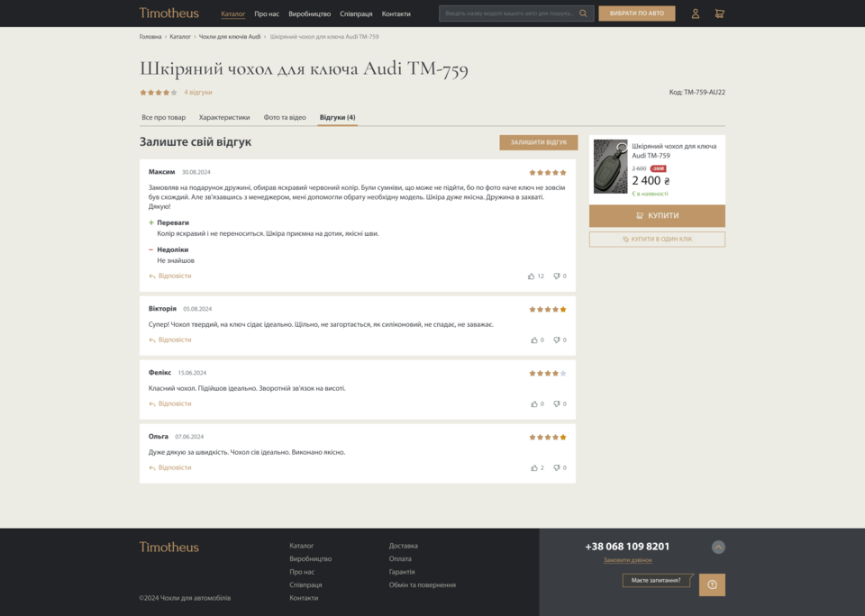Click the ВИБРАТИ ПО АВТО button
This screenshot has height=616, width=865.
(x=637, y=14)
